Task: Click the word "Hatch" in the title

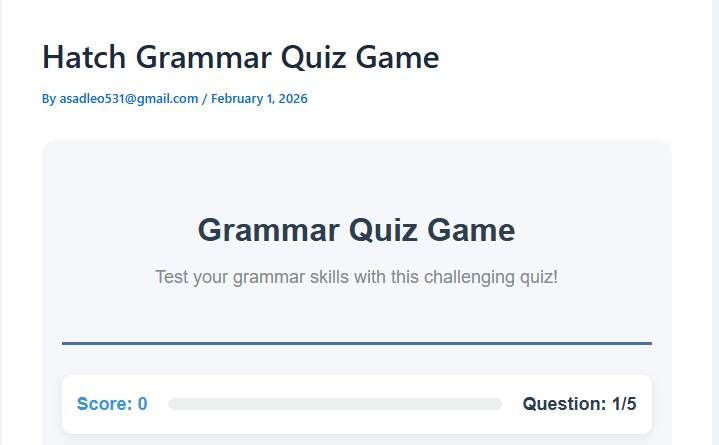Action: pyautogui.click(x=85, y=57)
